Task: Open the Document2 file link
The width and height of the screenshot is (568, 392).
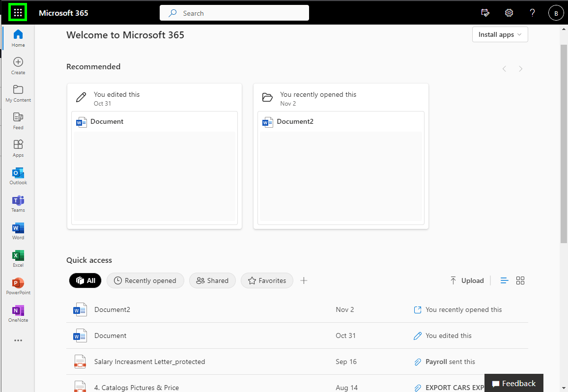Action: pos(112,309)
